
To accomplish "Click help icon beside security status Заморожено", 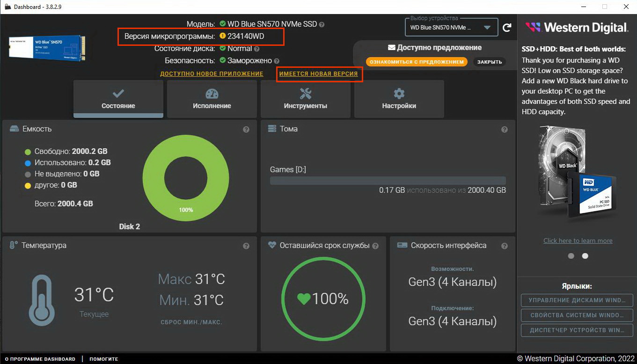I will point(277,61).
